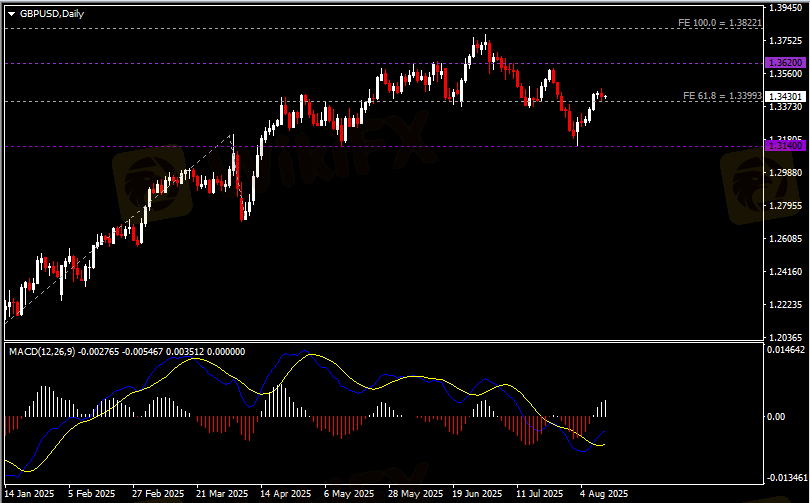The width and height of the screenshot is (810, 503).
Task: Click the 1.26085 price axis label
Action: 787,238
